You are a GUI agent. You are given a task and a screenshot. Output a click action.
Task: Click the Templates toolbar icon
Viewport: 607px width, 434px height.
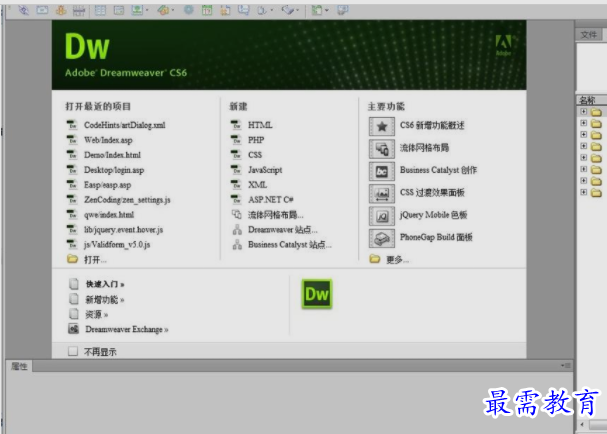[317, 10]
